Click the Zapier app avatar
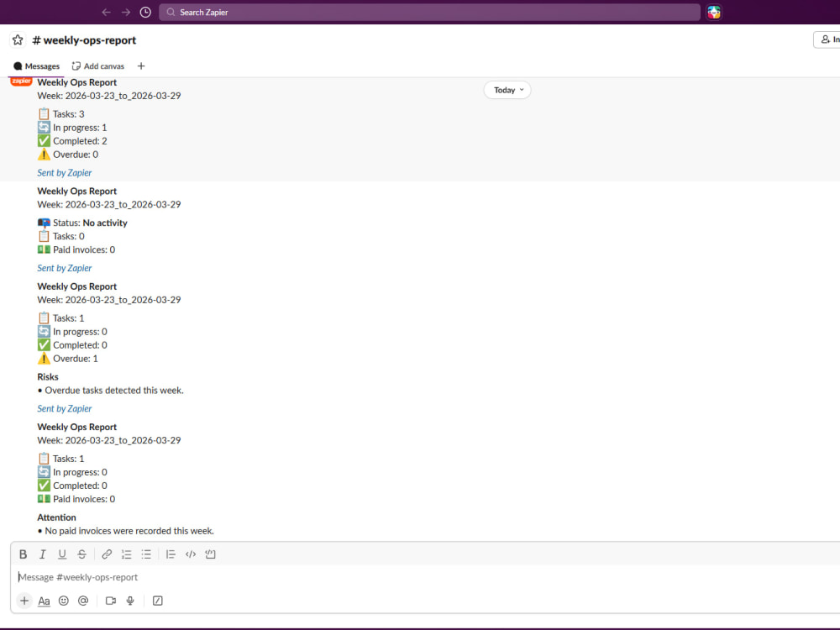Image resolution: width=840 pixels, height=630 pixels. tap(21, 81)
